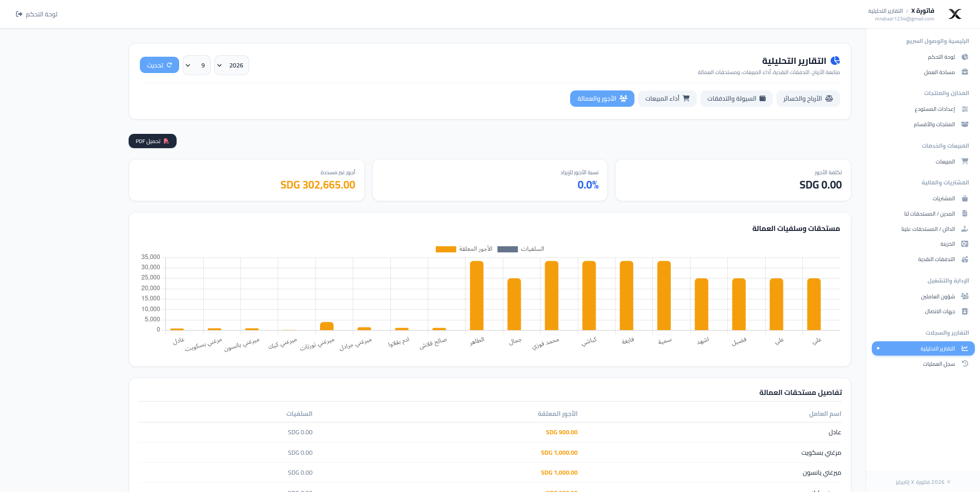Click the sign-out icon beside لوحة التحكم
Viewport: 980px width, 492px height.
(x=19, y=14)
